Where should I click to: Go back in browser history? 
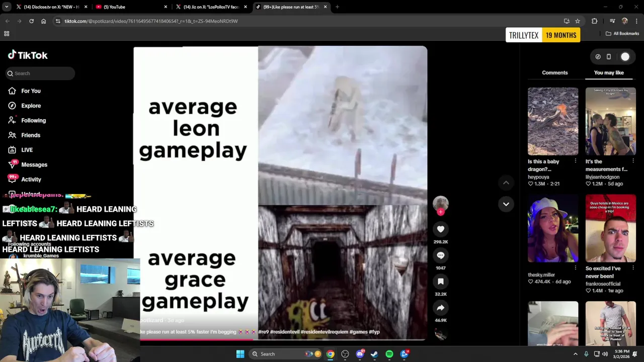pyautogui.click(x=7, y=21)
